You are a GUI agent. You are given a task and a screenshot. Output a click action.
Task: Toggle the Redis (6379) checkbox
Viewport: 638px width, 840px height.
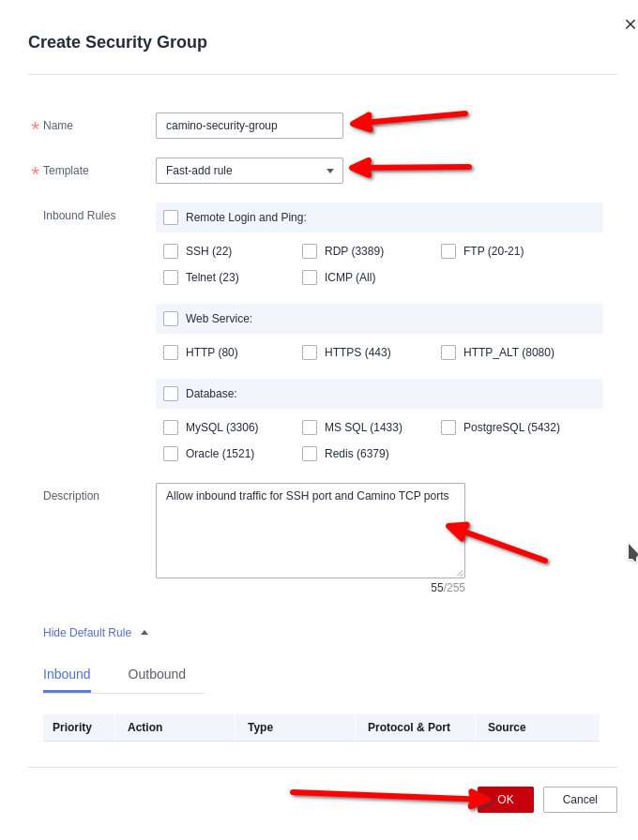(310, 454)
